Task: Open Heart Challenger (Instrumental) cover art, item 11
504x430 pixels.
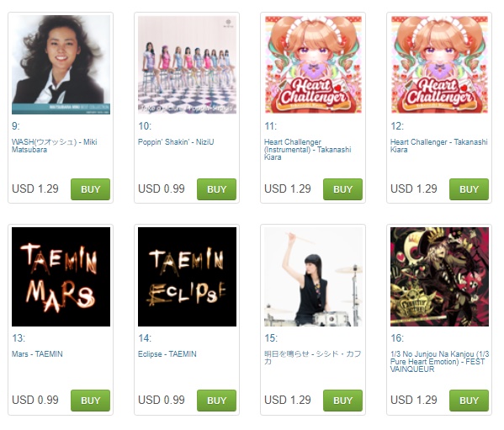Action: pos(313,65)
